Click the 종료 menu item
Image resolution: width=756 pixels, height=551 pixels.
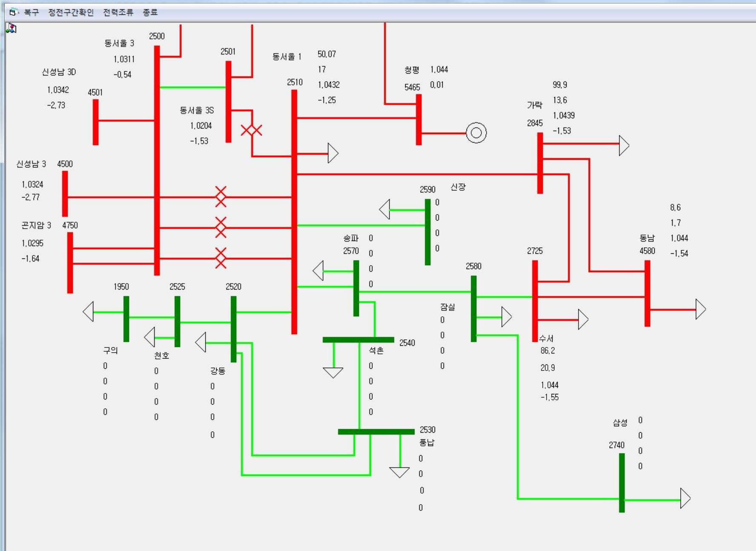point(150,12)
